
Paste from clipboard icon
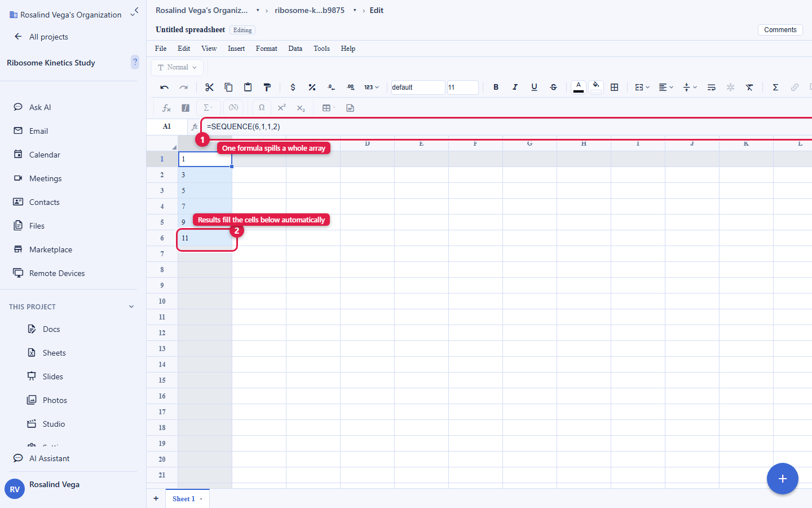coord(248,87)
